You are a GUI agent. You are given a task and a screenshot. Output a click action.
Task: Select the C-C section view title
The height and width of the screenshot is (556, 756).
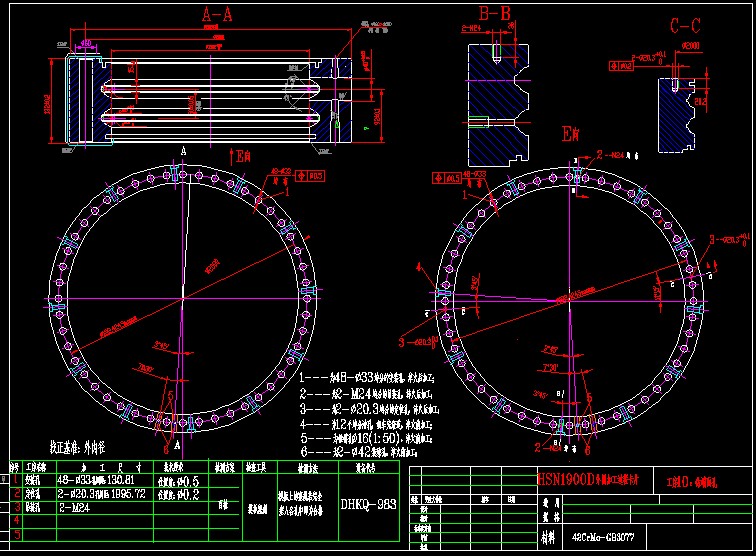coord(685,26)
